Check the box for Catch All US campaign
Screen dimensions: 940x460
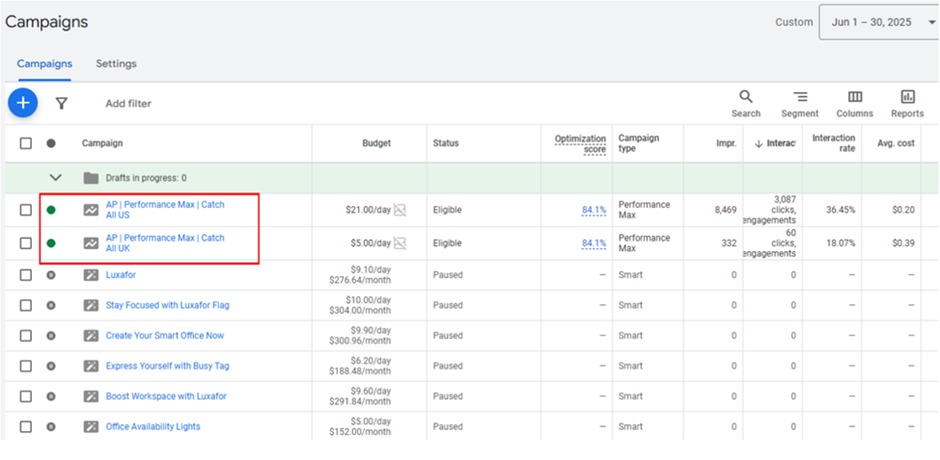tap(26, 210)
